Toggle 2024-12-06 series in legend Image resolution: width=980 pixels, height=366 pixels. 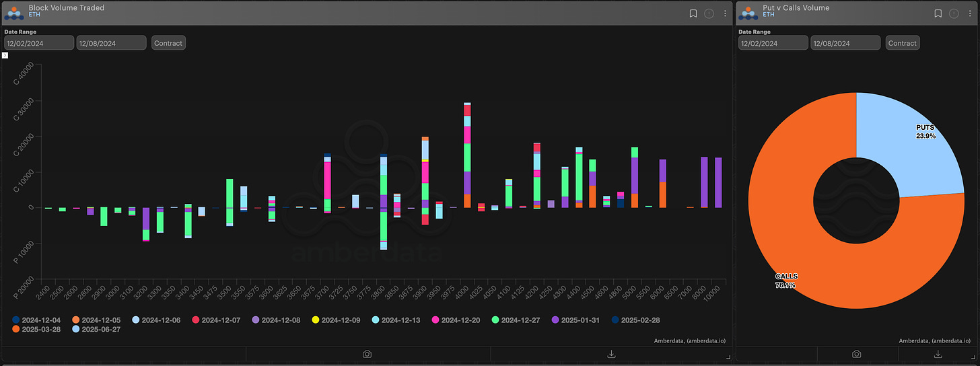157,320
